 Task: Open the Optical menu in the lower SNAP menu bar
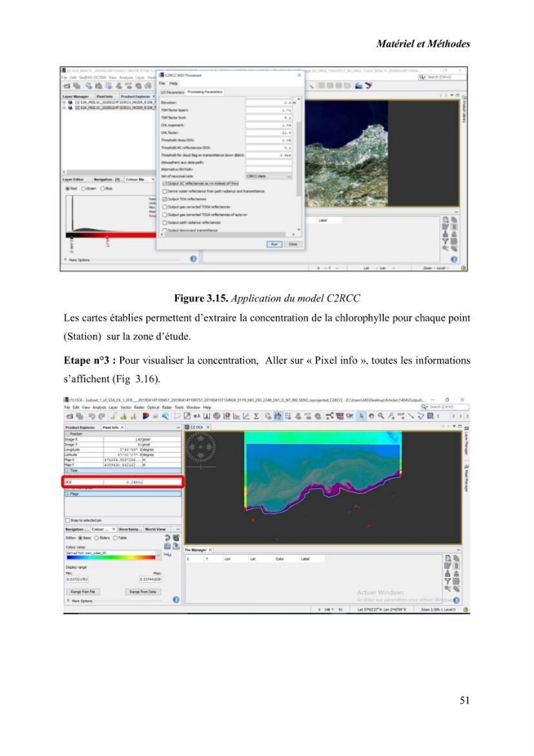tap(153, 407)
